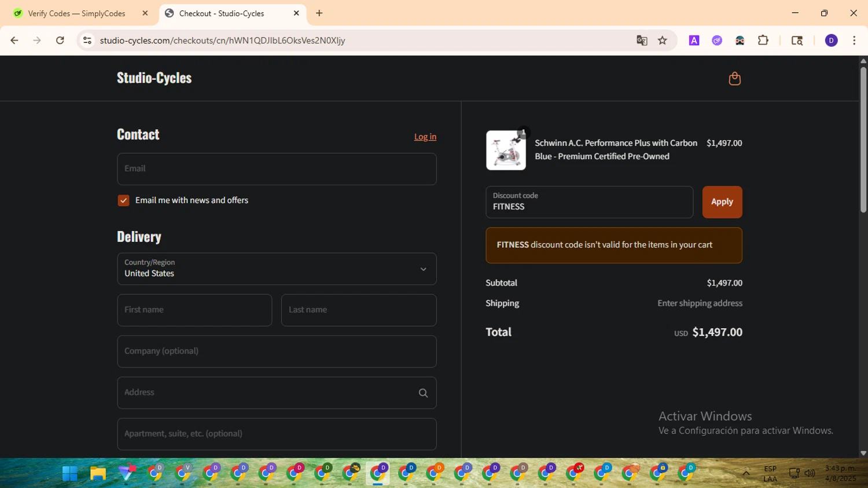Screen dimensions: 868x488
Task: Click the browser address bar URL
Action: [222, 41]
